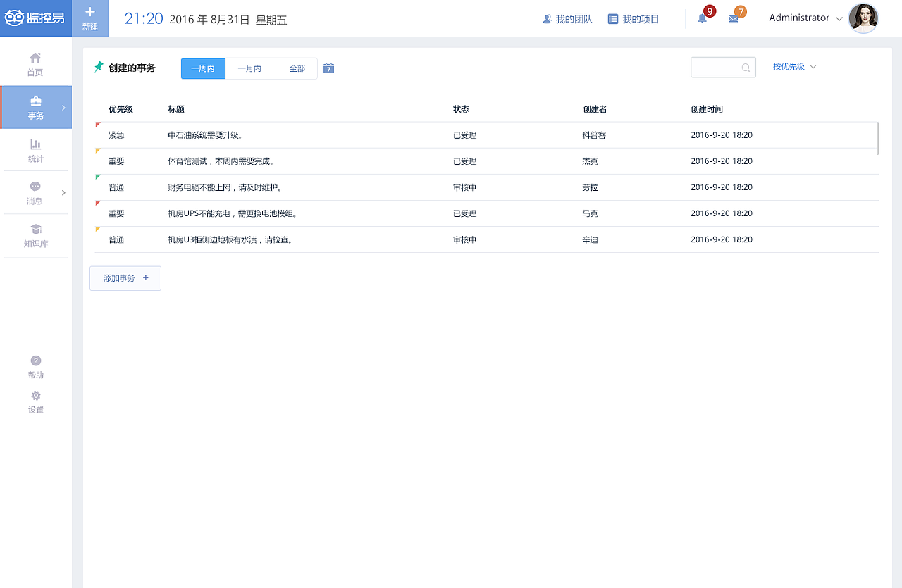
Task: Expand the 消息 sidebar chevron
Action: [63, 192]
